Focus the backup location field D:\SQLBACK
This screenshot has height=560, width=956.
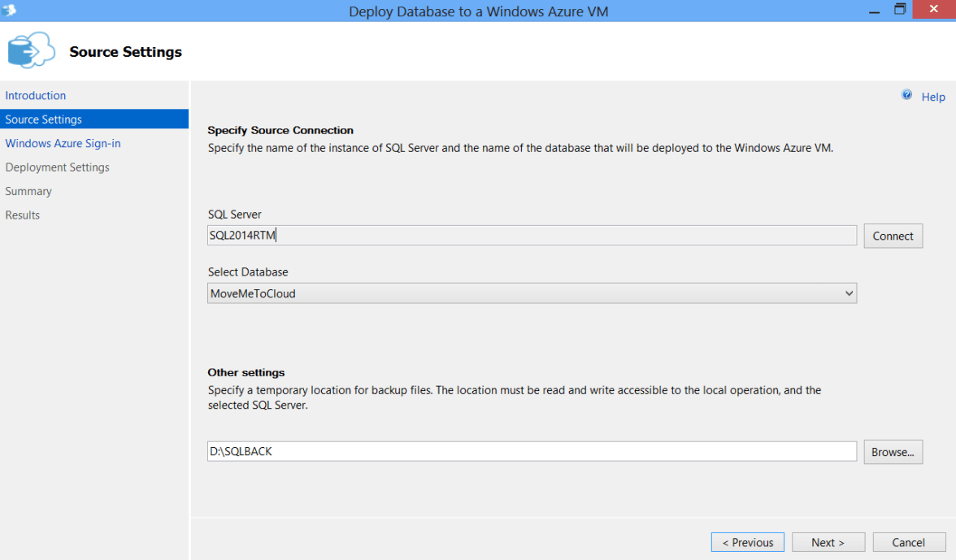(x=532, y=451)
